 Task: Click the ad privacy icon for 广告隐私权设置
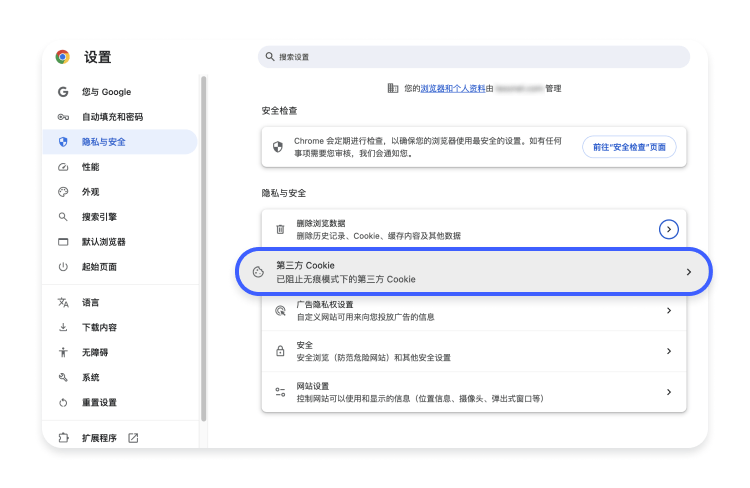[280, 311]
